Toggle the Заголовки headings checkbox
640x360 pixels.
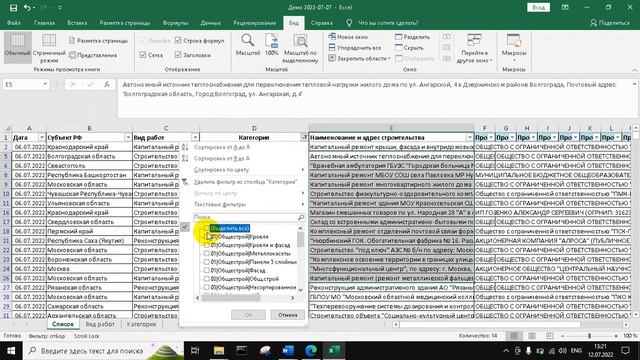point(178,55)
